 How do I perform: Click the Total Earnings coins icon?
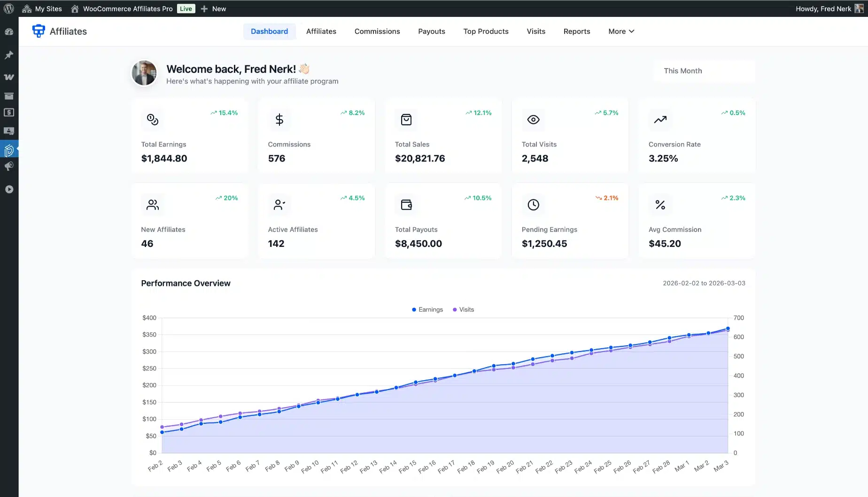click(153, 120)
